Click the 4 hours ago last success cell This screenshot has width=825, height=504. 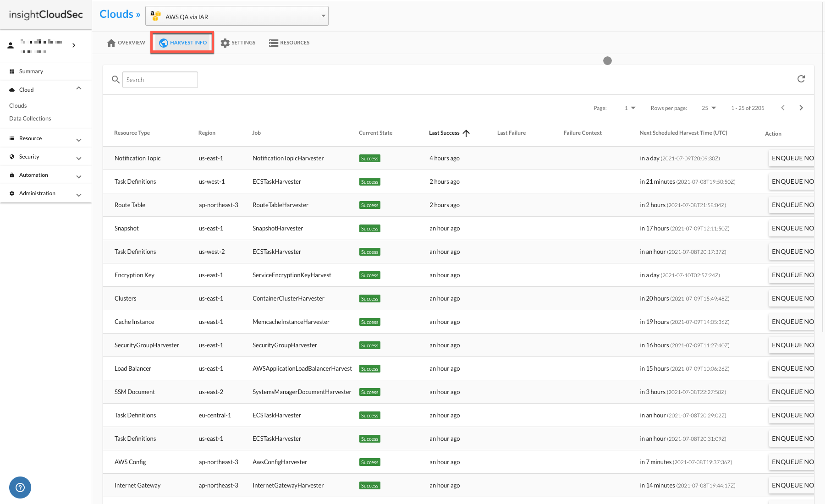445,158
